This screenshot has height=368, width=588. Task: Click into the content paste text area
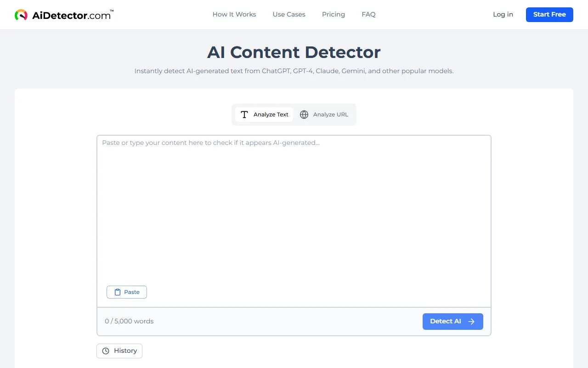[x=294, y=207]
